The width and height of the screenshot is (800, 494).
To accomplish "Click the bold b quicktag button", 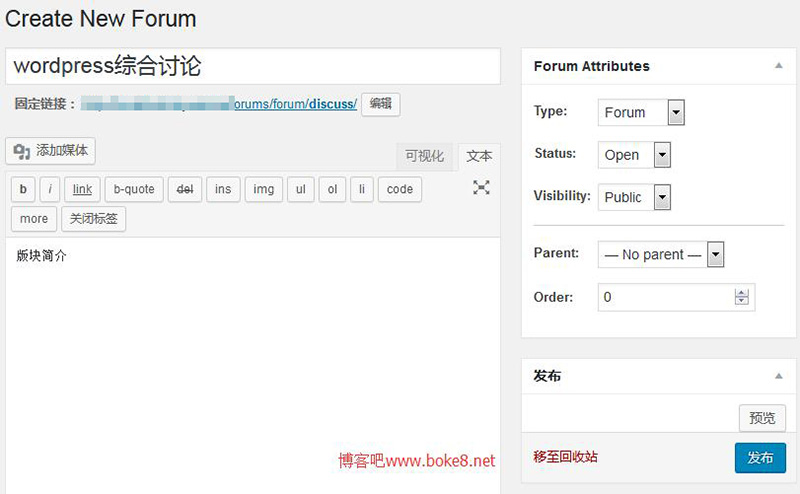I will [x=23, y=189].
